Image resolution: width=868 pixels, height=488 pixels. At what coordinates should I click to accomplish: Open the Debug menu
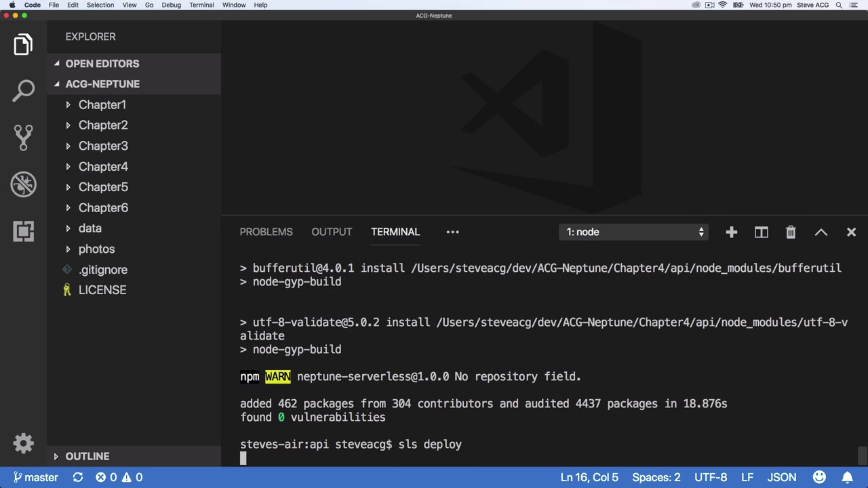(x=171, y=5)
